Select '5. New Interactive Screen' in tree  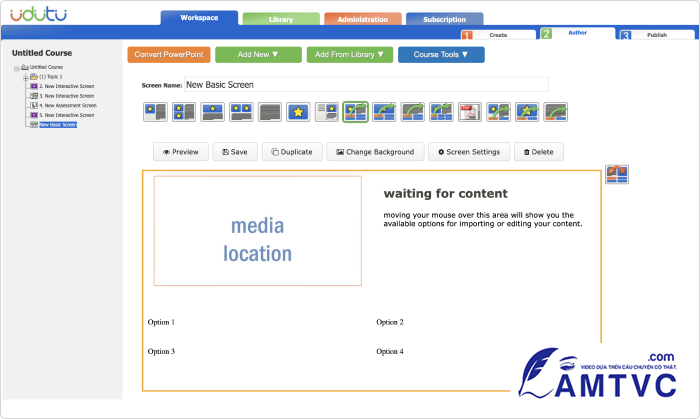tap(67, 115)
